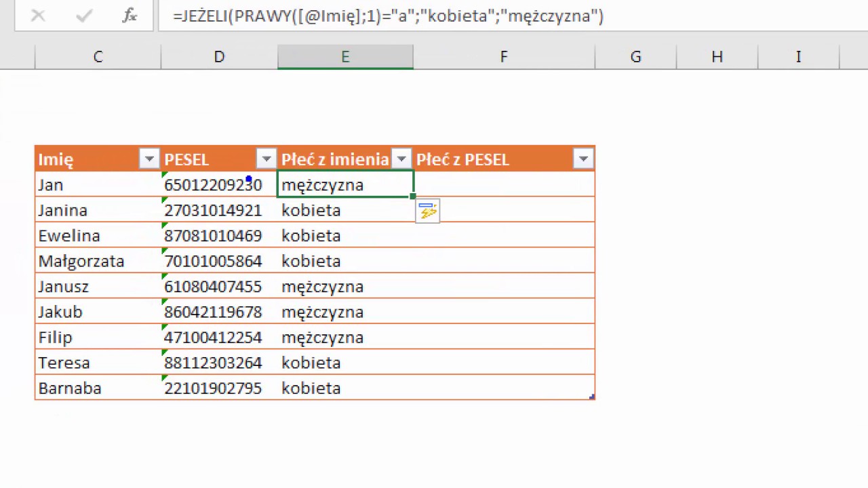Select column F header
Image resolution: width=868 pixels, height=488 pixels.
pos(504,57)
